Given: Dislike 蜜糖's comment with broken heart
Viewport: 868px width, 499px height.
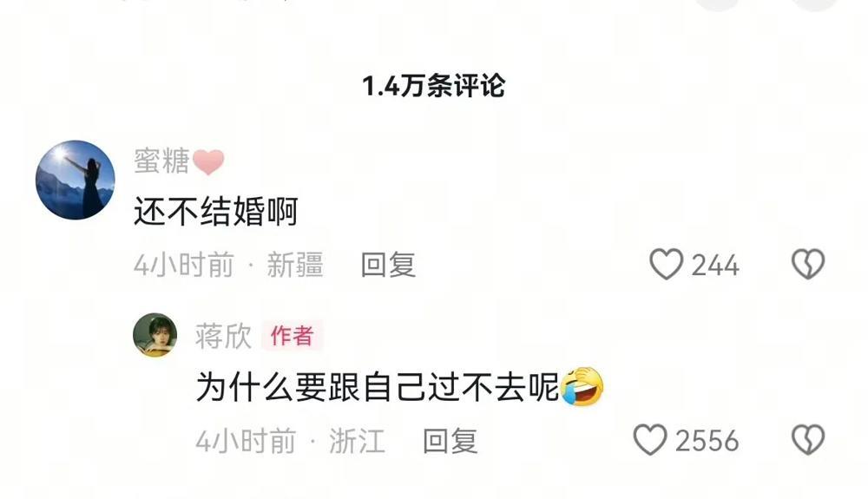Looking at the screenshot, I should pos(807,264).
